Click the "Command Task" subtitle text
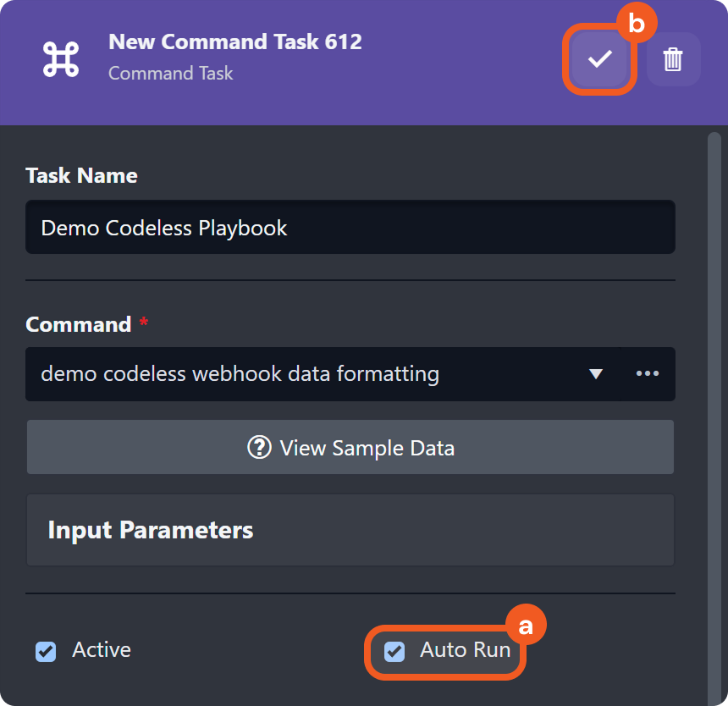Image resolution: width=728 pixels, height=706 pixels. (170, 73)
